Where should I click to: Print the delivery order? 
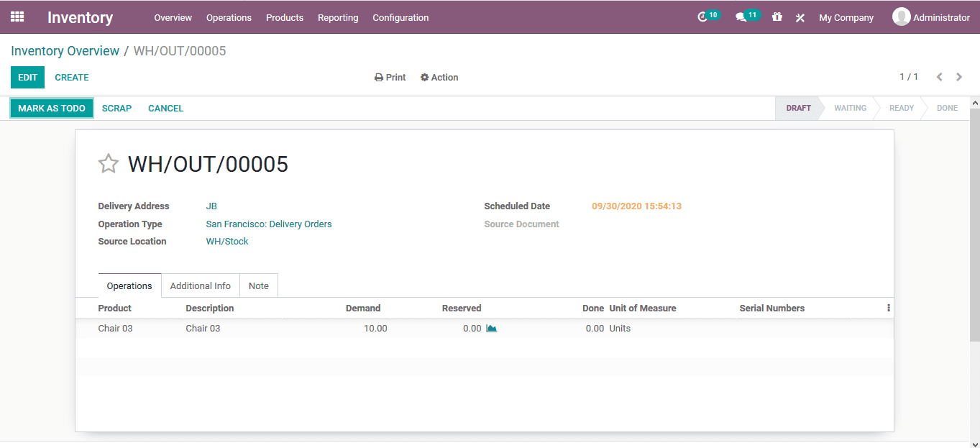[x=390, y=77]
